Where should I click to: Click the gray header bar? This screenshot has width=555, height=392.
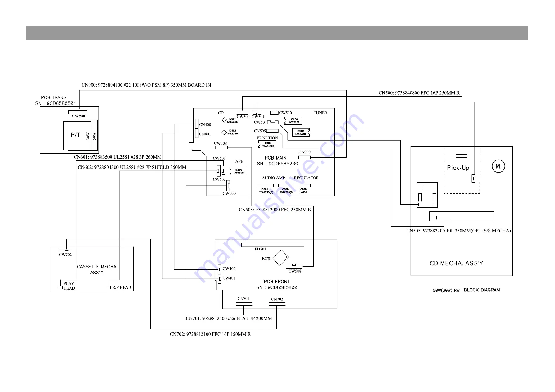click(x=277, y=33)
